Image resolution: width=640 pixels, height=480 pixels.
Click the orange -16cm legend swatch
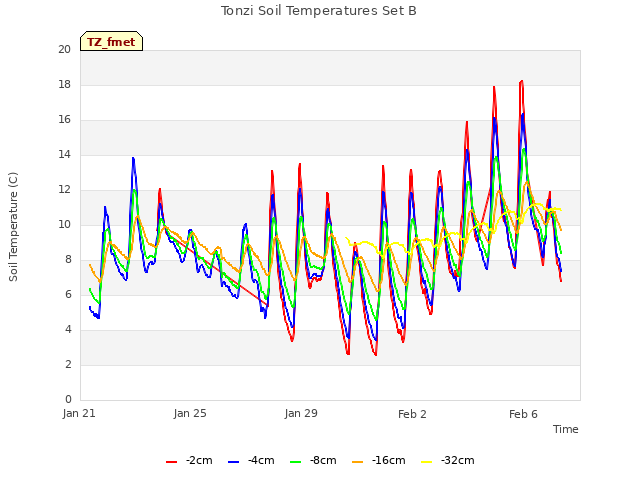coord(358,462)
